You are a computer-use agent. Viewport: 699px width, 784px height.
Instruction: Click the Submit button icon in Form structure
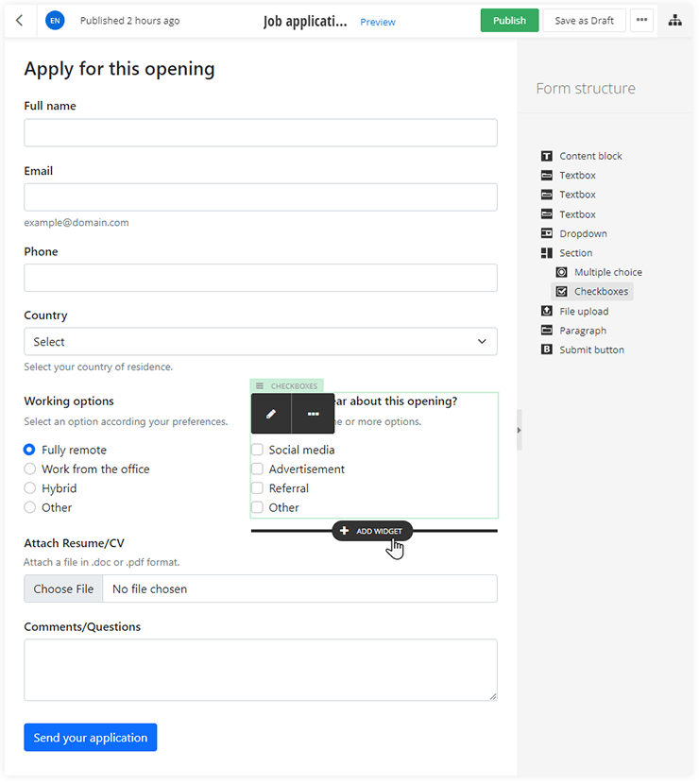pyautogui.click(x=547, y=349)
